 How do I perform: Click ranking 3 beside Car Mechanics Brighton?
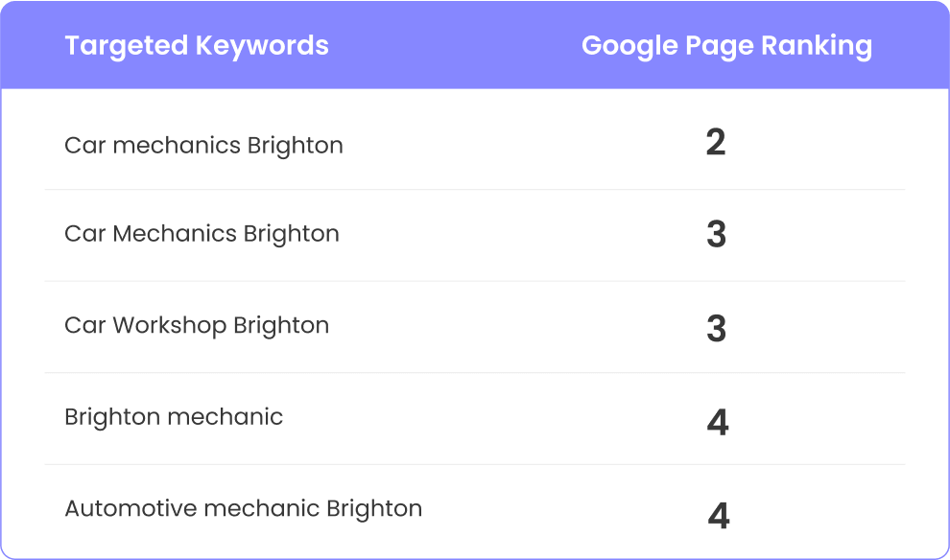(716, 234)
